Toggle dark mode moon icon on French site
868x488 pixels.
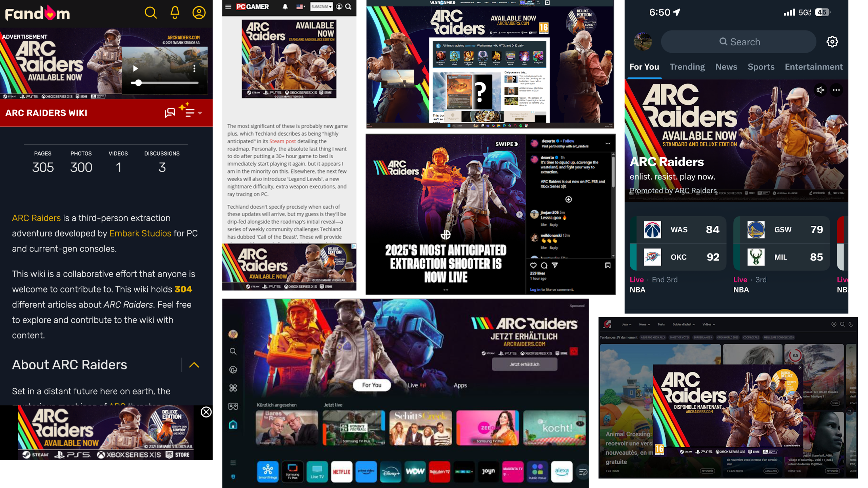(851, 324)
